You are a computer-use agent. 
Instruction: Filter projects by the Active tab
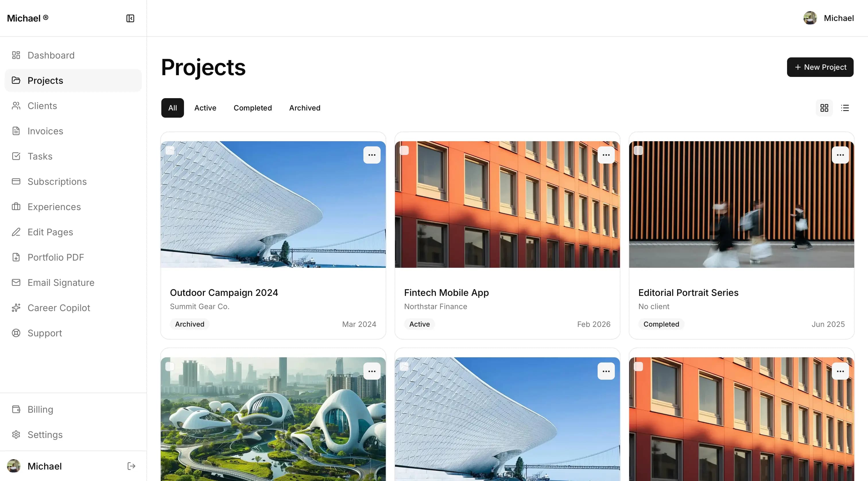click(x=205, y=108)
